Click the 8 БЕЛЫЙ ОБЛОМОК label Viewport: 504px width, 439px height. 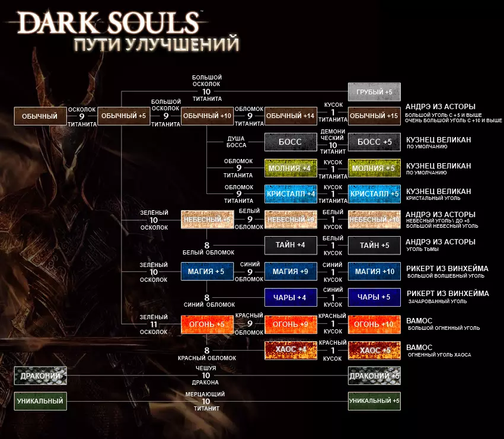point(208,249)
